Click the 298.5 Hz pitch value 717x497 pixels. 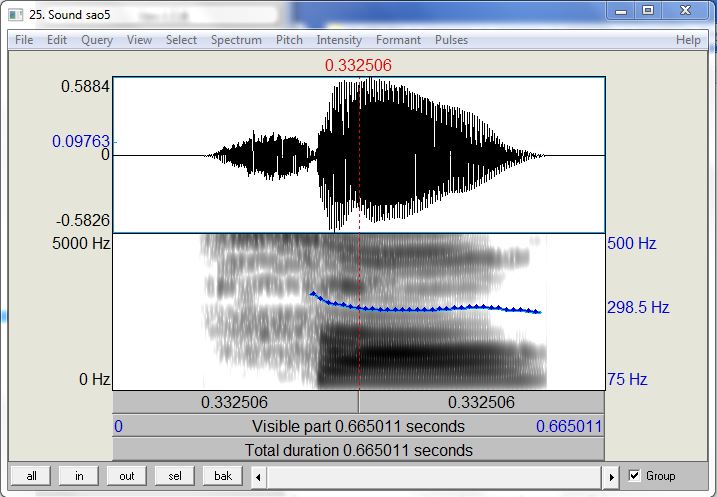click(x=638, y=307)
